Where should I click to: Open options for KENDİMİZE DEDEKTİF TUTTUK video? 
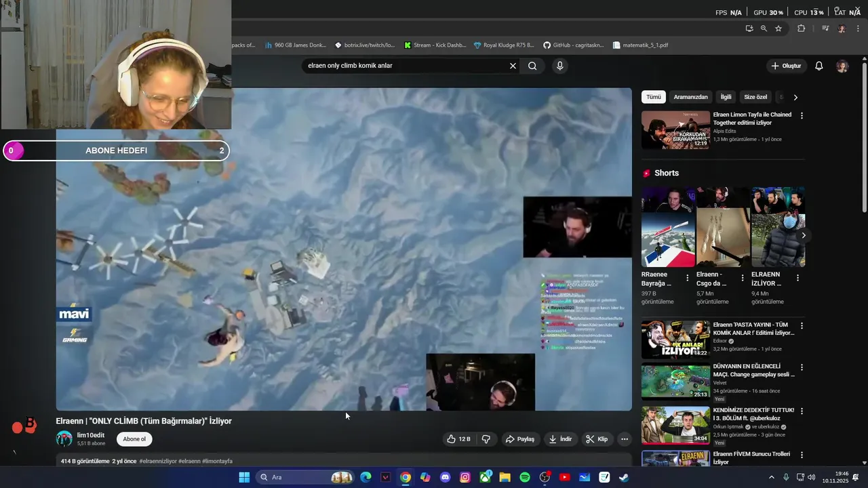[x=802, y=411]
